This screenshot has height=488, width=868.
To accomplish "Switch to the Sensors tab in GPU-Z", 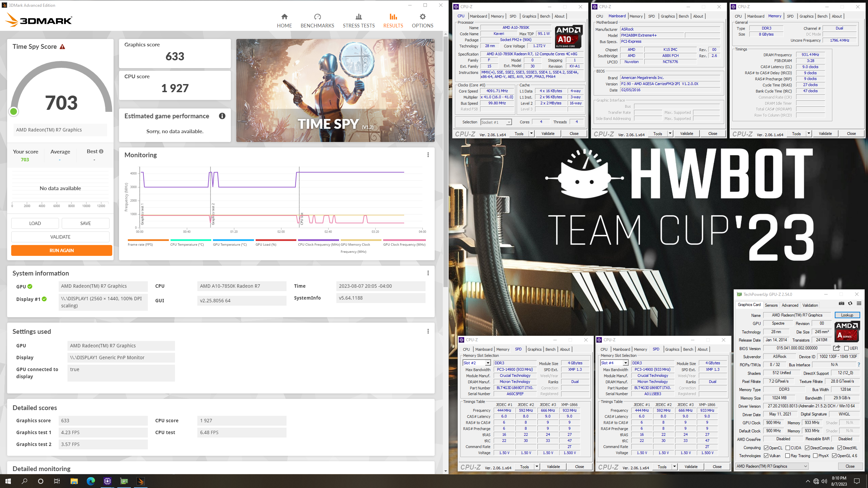I will coord(771,305).
